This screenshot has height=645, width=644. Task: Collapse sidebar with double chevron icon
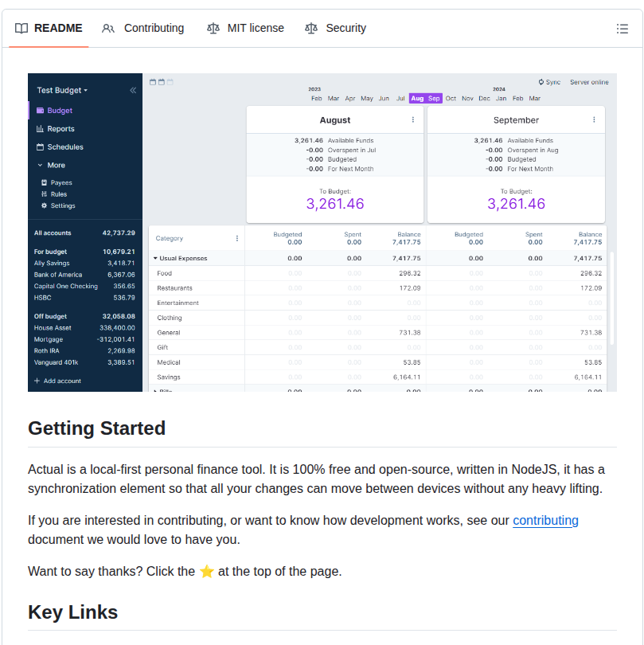click(133, 90)
